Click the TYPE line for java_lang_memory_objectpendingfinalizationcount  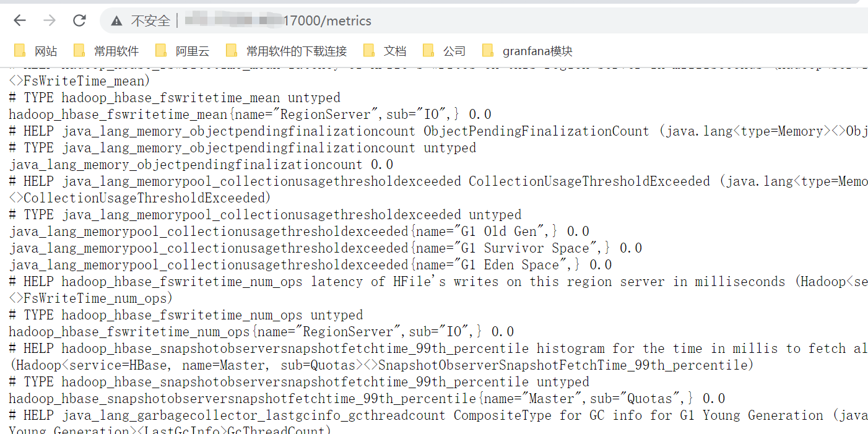tap(243, 148)
